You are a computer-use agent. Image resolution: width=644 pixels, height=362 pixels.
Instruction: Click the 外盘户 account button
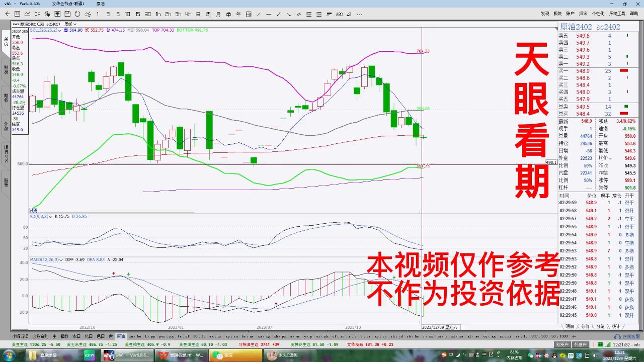(580, 344)
